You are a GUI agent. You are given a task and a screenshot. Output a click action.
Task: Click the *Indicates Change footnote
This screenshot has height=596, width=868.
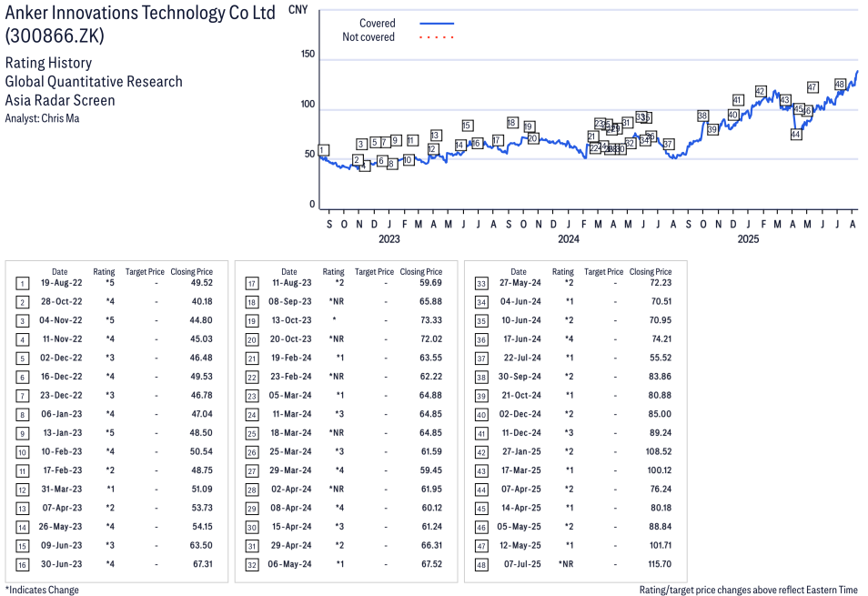(42, 590)
